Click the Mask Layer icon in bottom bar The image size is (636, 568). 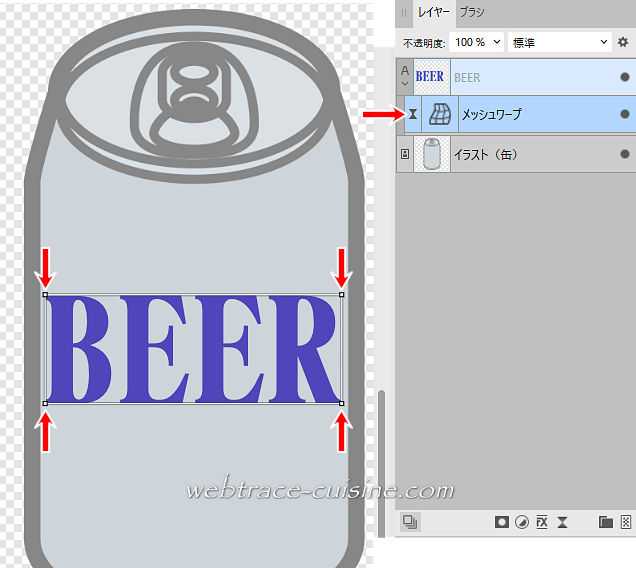click(502, 522)
